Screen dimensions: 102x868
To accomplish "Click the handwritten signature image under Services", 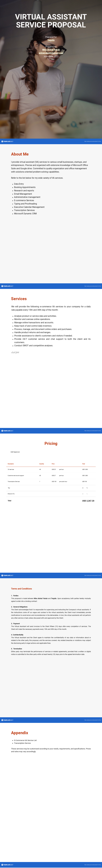I will (x=15, y=353).
